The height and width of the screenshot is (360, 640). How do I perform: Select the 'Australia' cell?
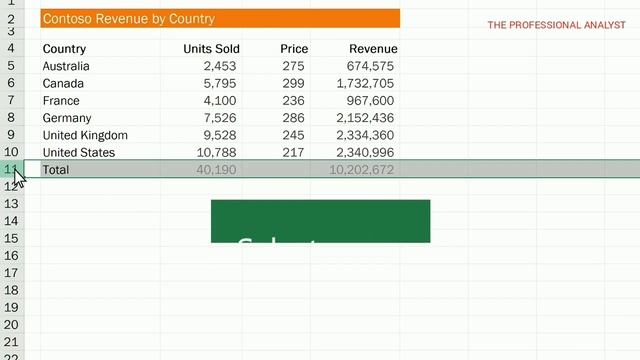pyautogui.click(x=100, y=66)
